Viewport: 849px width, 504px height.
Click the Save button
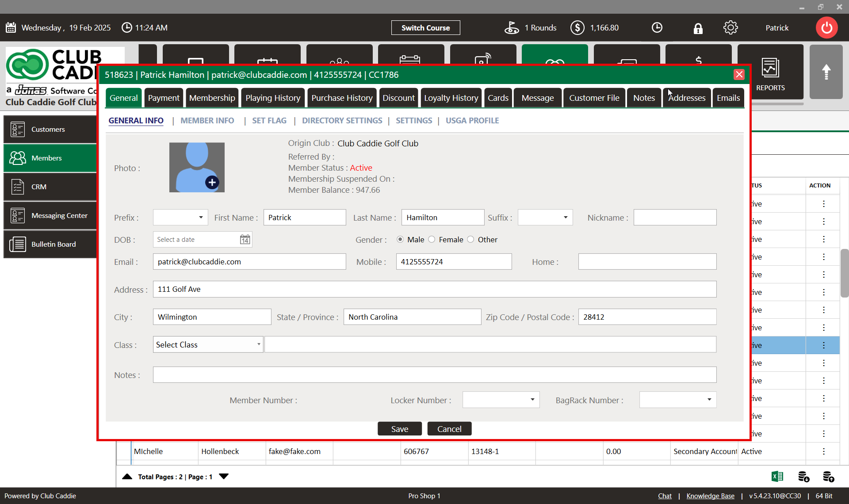tap(399, 429)
